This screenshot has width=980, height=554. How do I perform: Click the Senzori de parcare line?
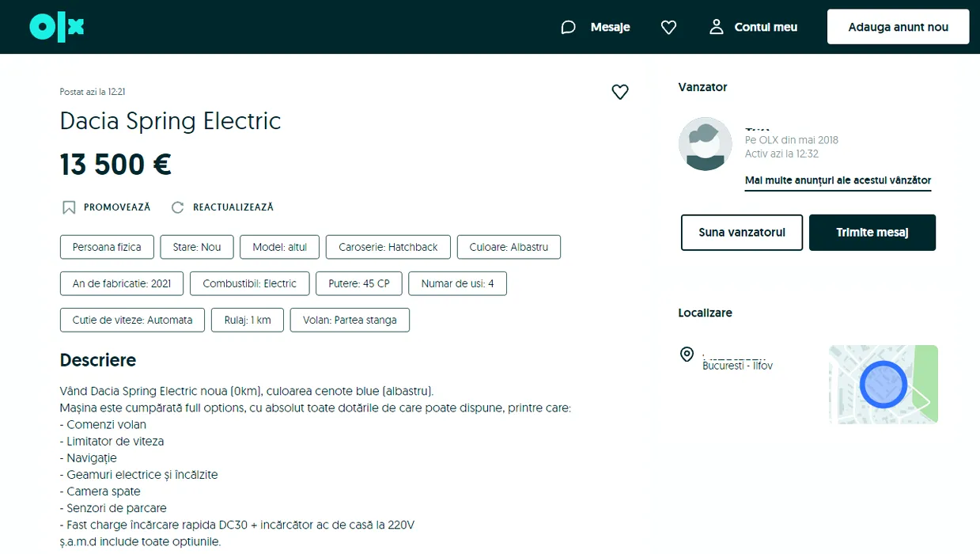[x=113, y=508]
